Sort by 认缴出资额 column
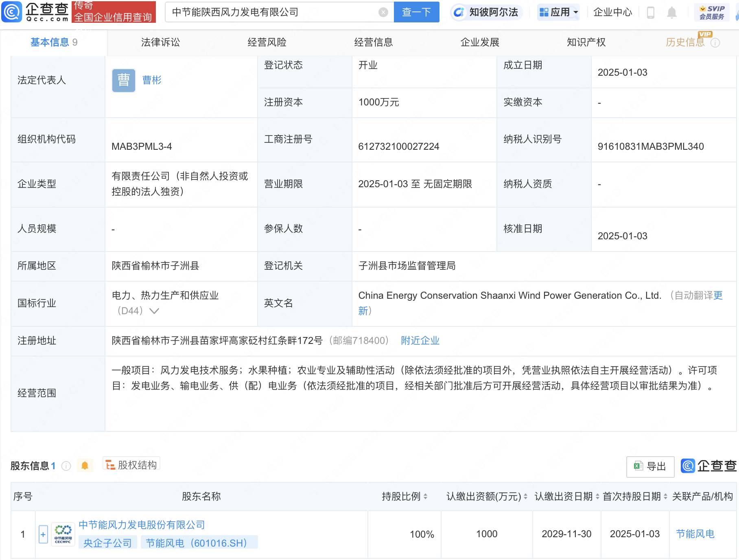739x560 pixels. pos(525,497)
